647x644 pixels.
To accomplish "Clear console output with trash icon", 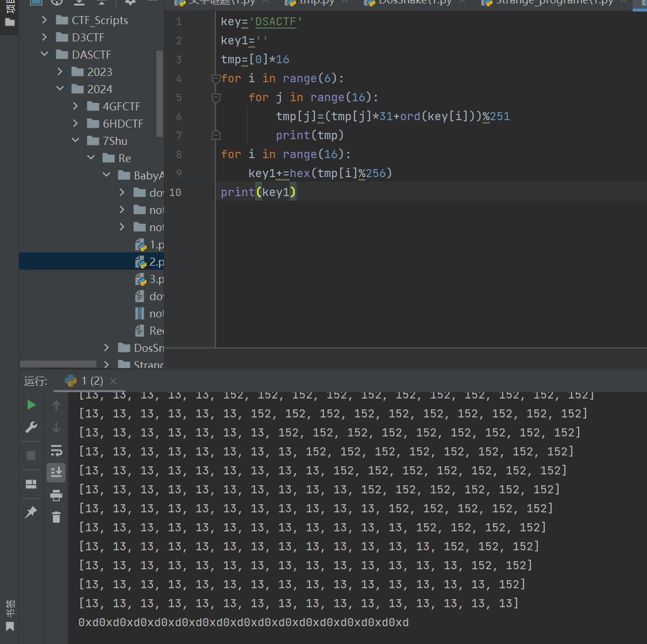I will pos(56,517).
